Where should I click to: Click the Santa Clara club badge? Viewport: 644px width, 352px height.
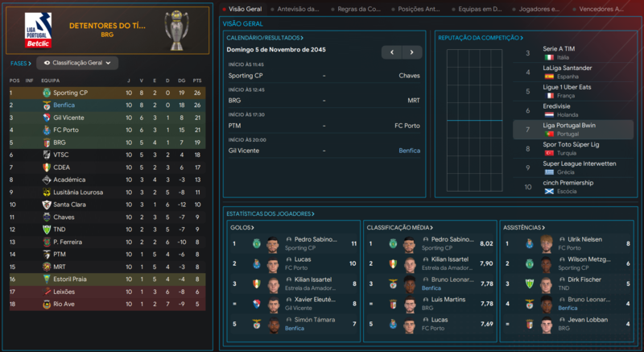click(x=47, y=205)
